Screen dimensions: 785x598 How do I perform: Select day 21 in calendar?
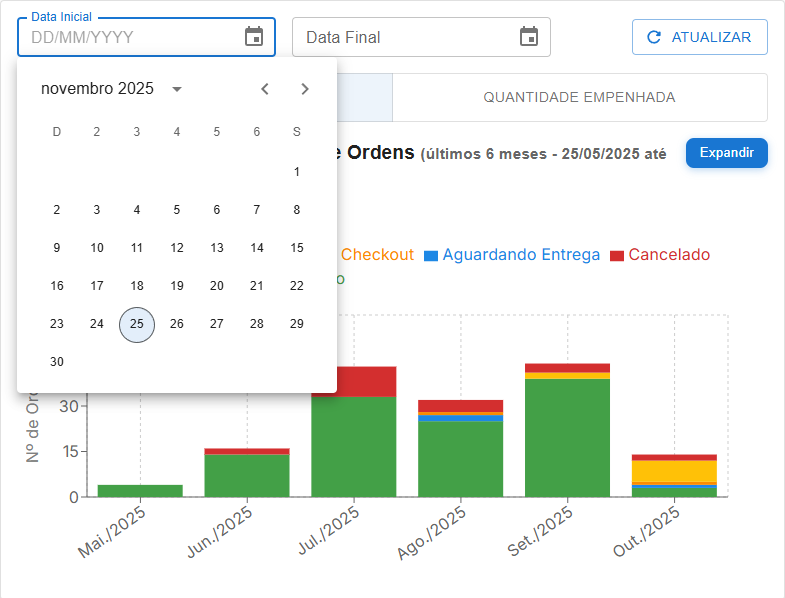point(257,286)
